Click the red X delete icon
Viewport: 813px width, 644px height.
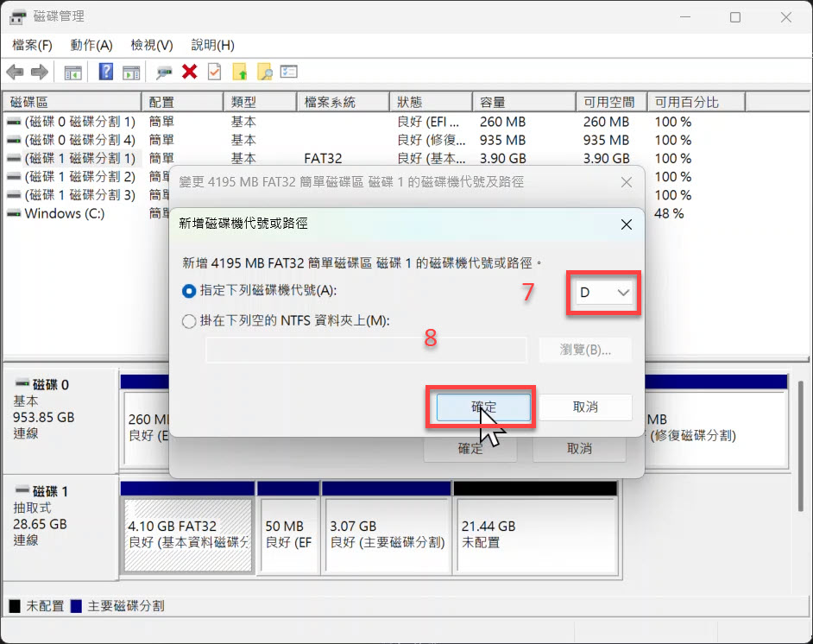point(189,72)
